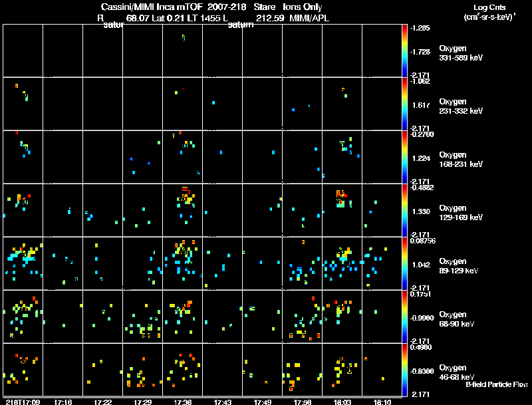Viewport: 532px width, 405px height.
Task: Click the '0.4980' colorbar value
Action: [421, 347]
